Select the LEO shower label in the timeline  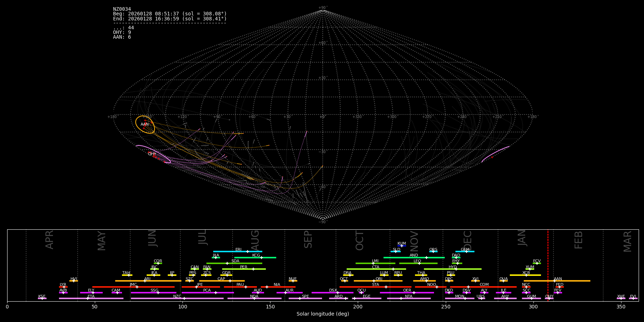(418, 261)
